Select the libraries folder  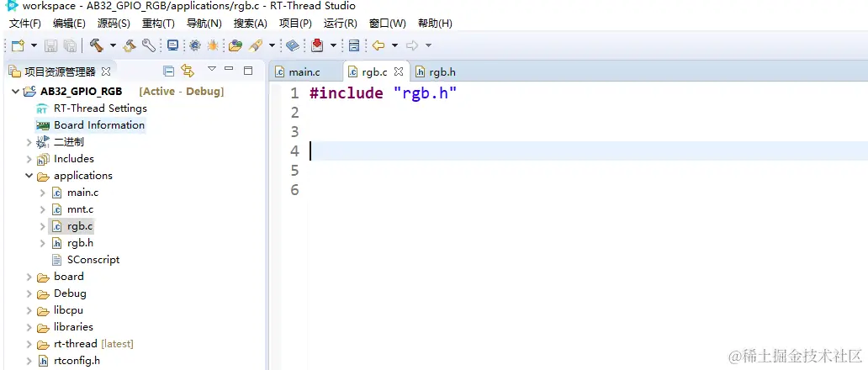point(73,327)
